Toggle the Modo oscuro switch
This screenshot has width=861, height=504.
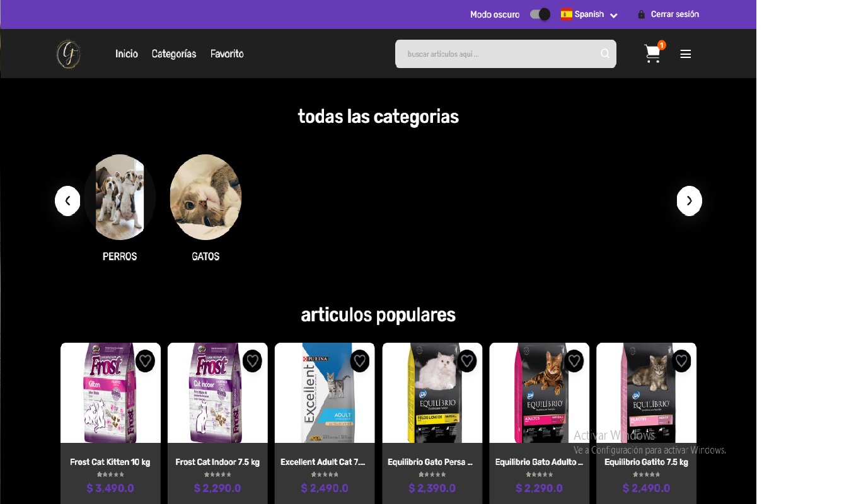point(540,14)
